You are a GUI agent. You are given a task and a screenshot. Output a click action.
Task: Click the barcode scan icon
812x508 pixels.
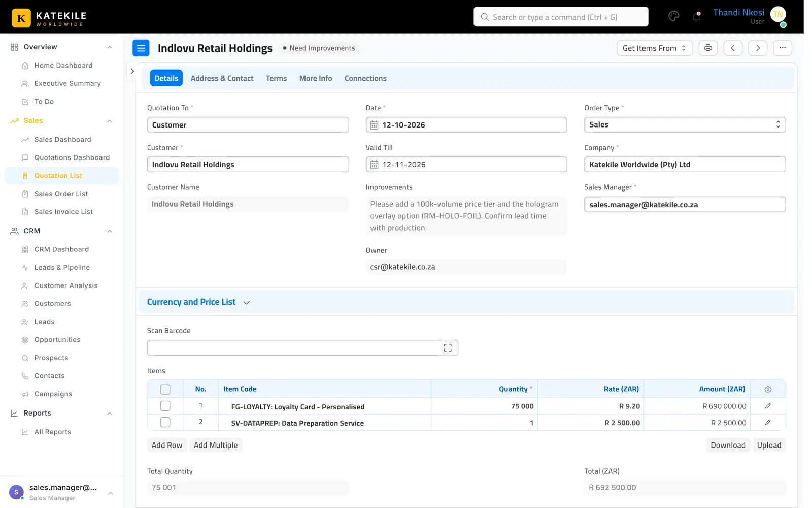[448, 347]
